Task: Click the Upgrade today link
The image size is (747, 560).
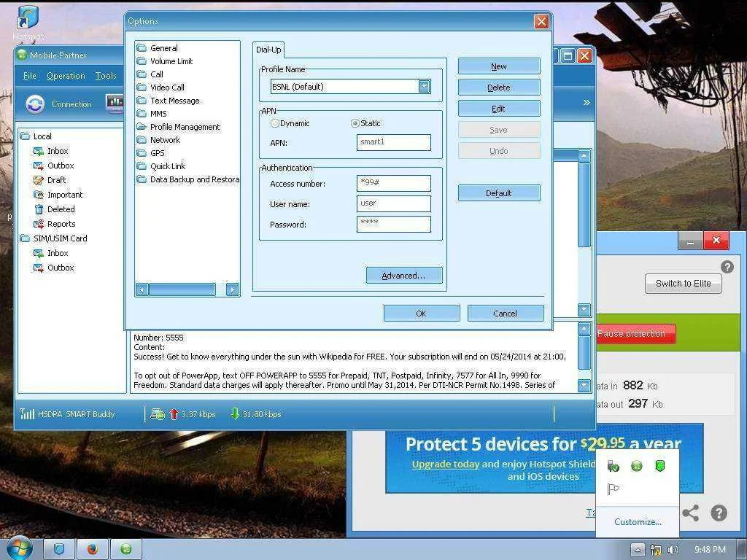Action: 446,464
